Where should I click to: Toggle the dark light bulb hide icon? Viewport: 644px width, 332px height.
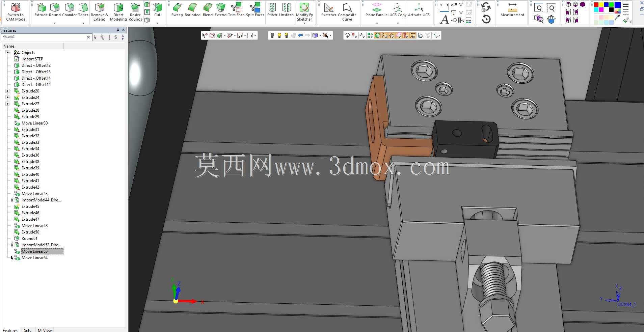point(272,35)
